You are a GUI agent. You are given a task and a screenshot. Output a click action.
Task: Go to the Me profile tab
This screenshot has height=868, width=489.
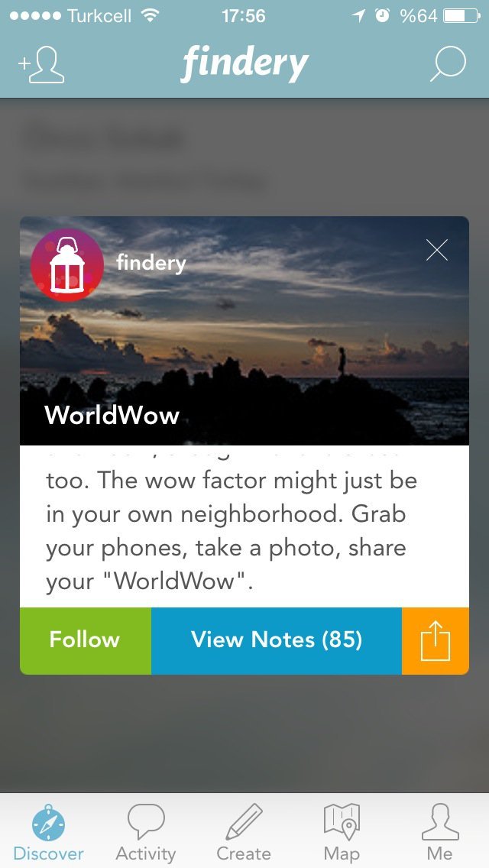[439, 832]
